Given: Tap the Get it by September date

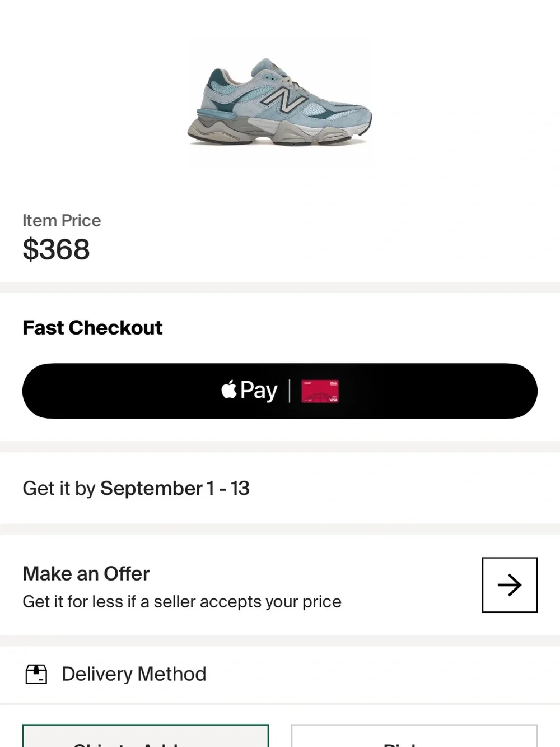Looking at the screenshot, I should tap(136, 489).
